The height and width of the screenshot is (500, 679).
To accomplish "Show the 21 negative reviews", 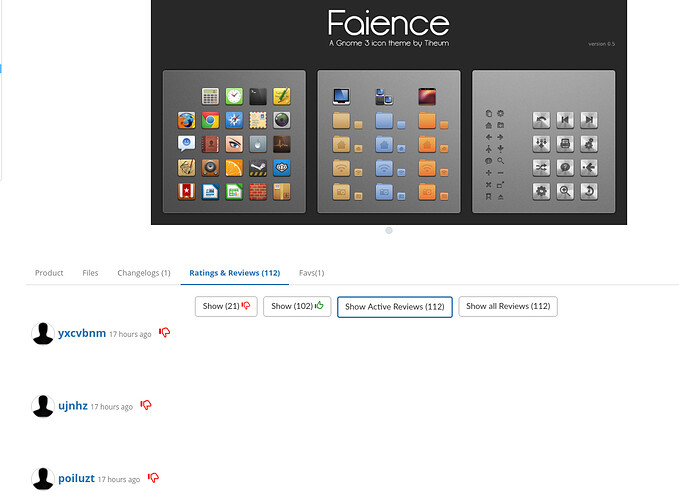I will 226,306.
